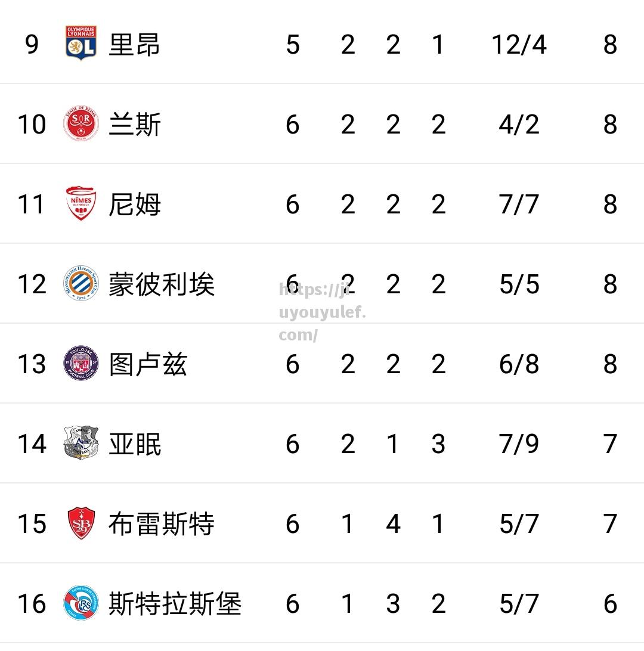This screenshot has width=644, height=651.
Task: Tap the Montpellier Hérault club emblem
Action: (81, 283)
